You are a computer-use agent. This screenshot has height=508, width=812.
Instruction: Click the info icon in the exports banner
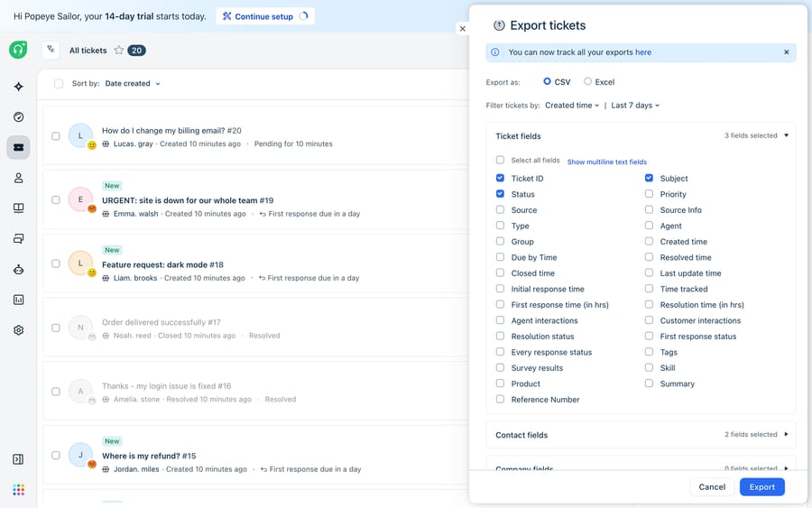[495, 52]
